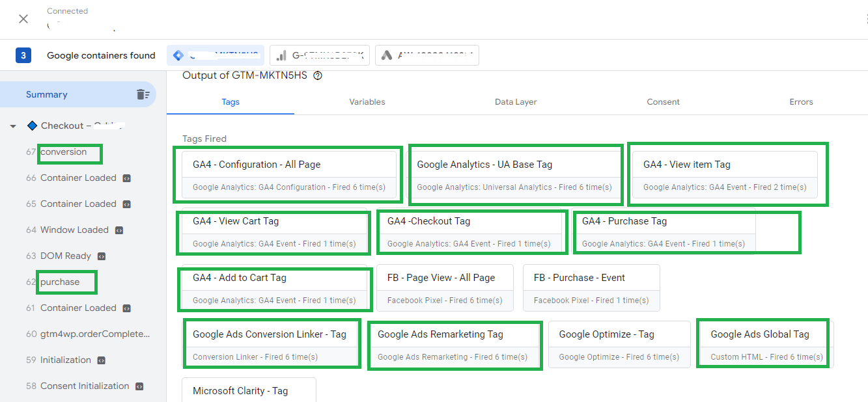This screenshot has width=868, height=402.
Task: Select event 66 Container Loaded
Action: tap(78, 178)
